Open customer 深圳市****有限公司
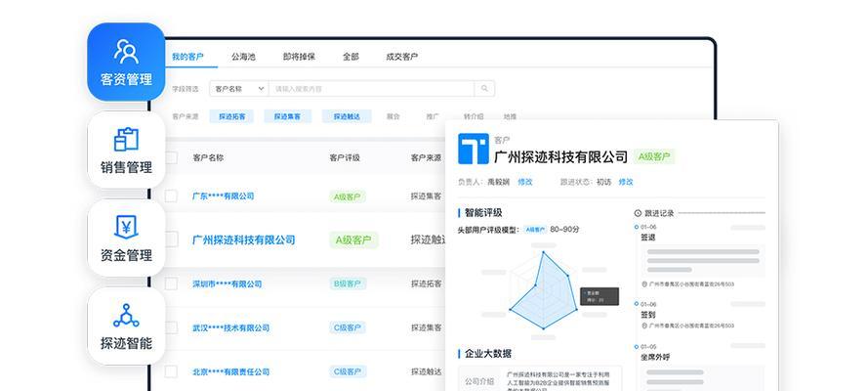This screenshot has height=391, width=868. point(227,284)
